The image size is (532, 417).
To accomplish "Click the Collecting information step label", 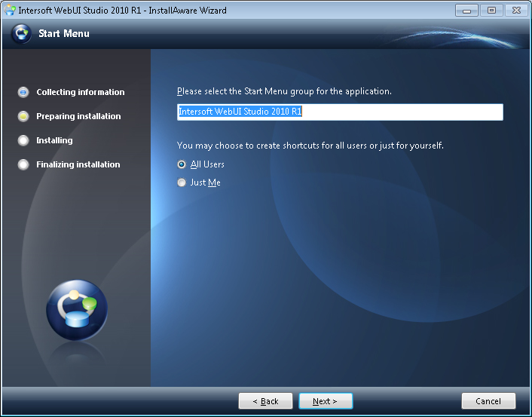I will point(81,92).
